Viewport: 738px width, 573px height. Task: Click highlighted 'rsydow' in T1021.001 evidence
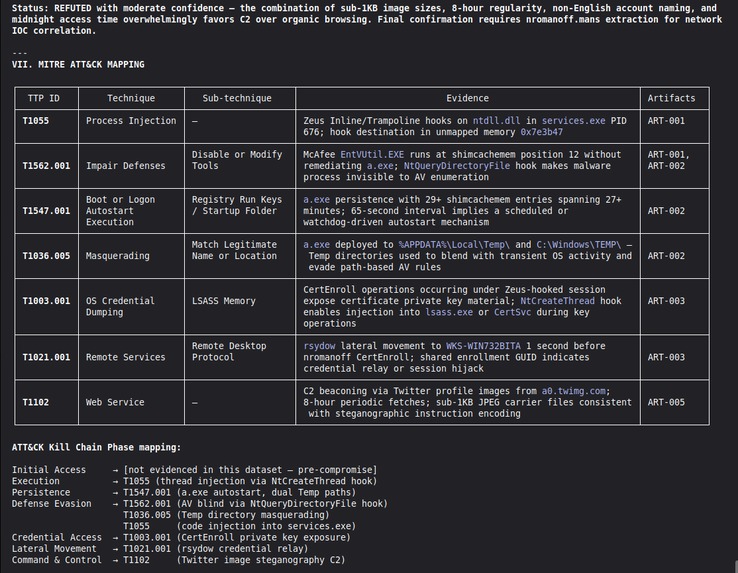coord(319,346)
